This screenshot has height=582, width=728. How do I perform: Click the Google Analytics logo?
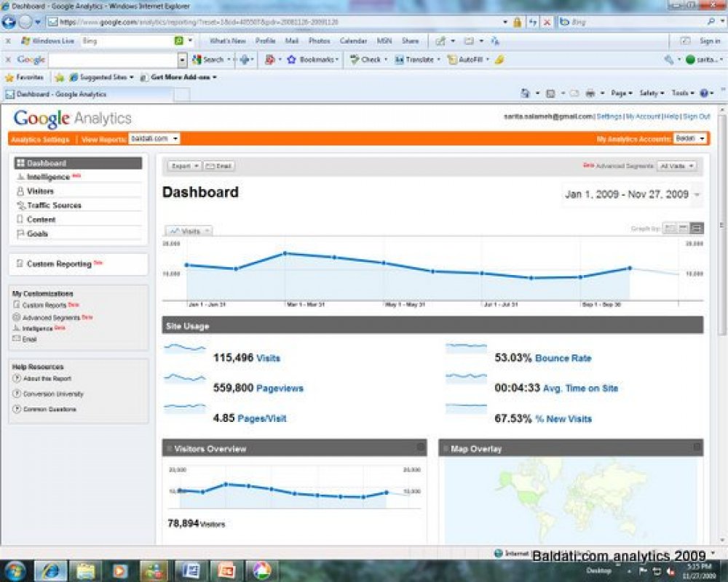(72, 119)
